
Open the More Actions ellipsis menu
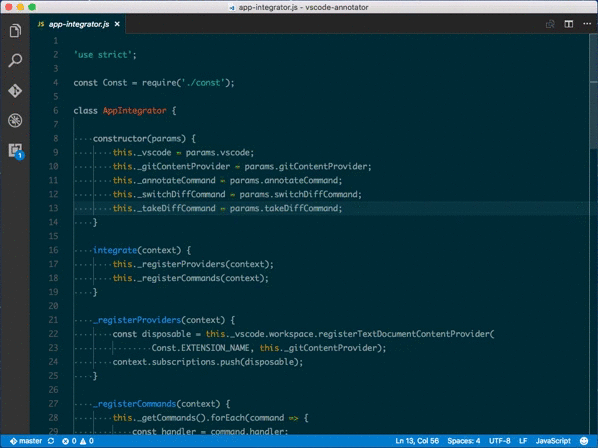click(x=587, y=24)
